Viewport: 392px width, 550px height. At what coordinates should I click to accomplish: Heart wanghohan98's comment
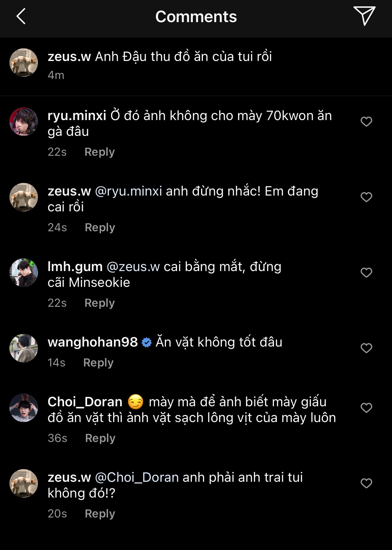click(366, 348)
